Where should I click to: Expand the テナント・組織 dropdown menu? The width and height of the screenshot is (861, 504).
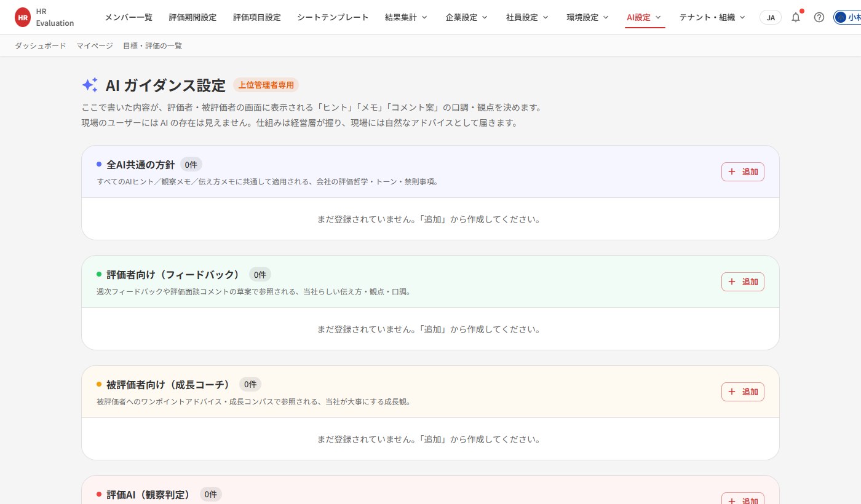713,17
